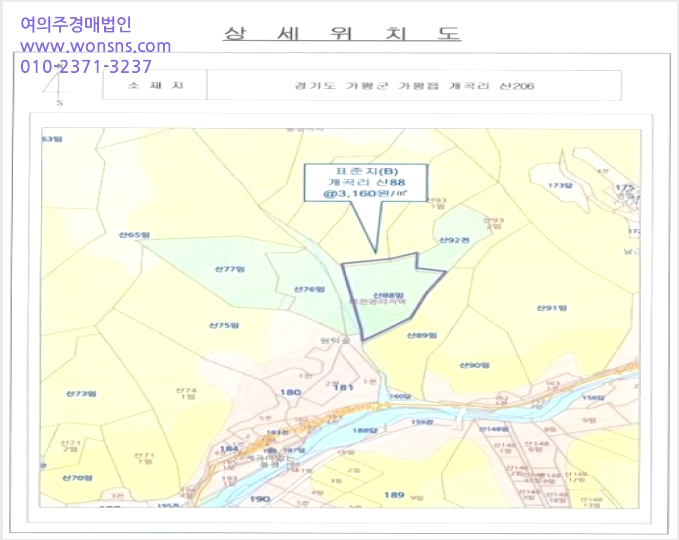Click the 189 lot number
Screen dimensions: 679x540
[394, 495]
